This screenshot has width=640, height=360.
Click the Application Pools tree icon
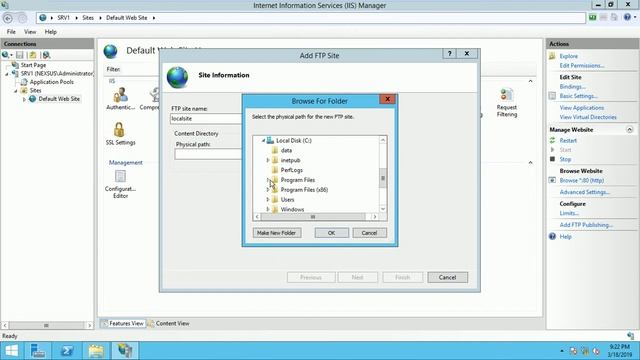pyautogui.click(x=24, y=82)
